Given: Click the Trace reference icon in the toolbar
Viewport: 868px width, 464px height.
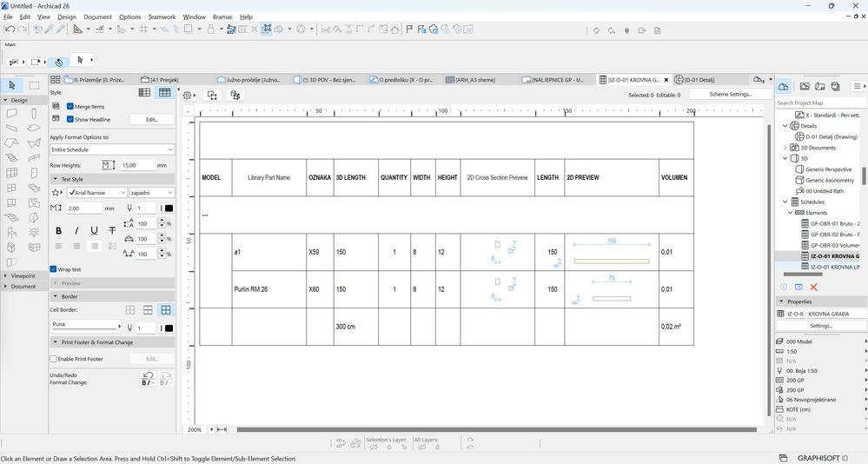Looking at the screenshot, I should 190,30.
